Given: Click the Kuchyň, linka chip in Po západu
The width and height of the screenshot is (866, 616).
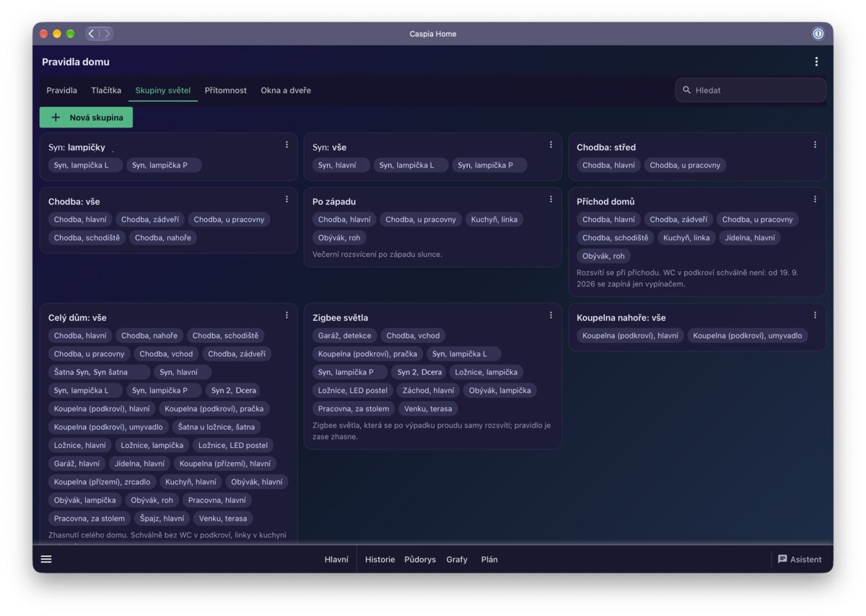Looking at the screenshot, I should click(x=494, y=219).
